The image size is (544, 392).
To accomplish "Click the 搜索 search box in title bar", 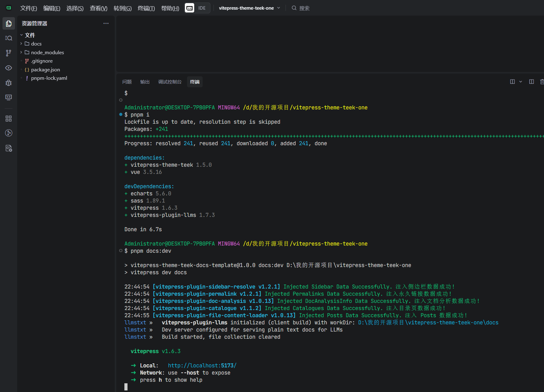I will (x=304, y=8).
